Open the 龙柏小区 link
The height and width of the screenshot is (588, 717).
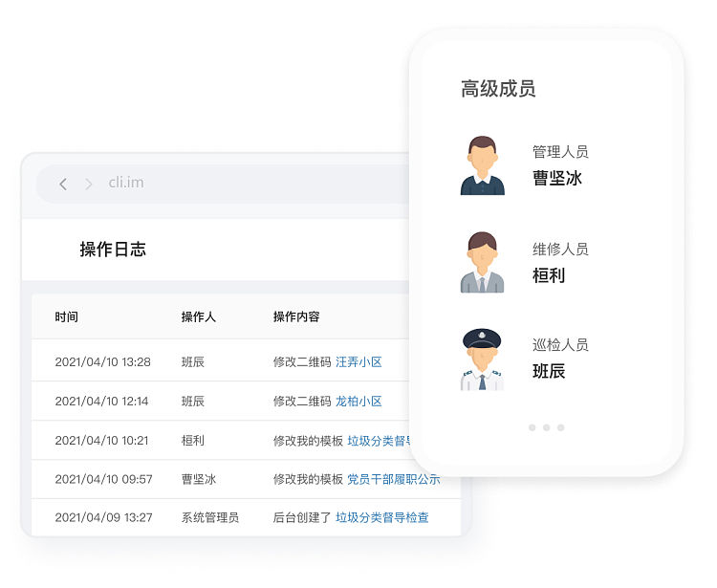point(358,402)
